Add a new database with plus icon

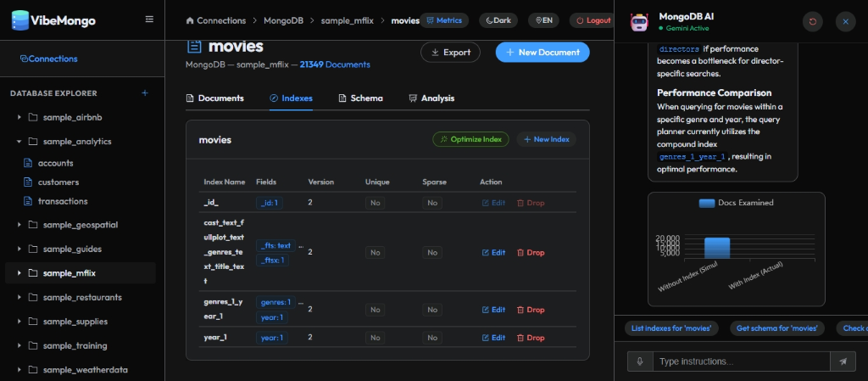(x=145, y=93)
